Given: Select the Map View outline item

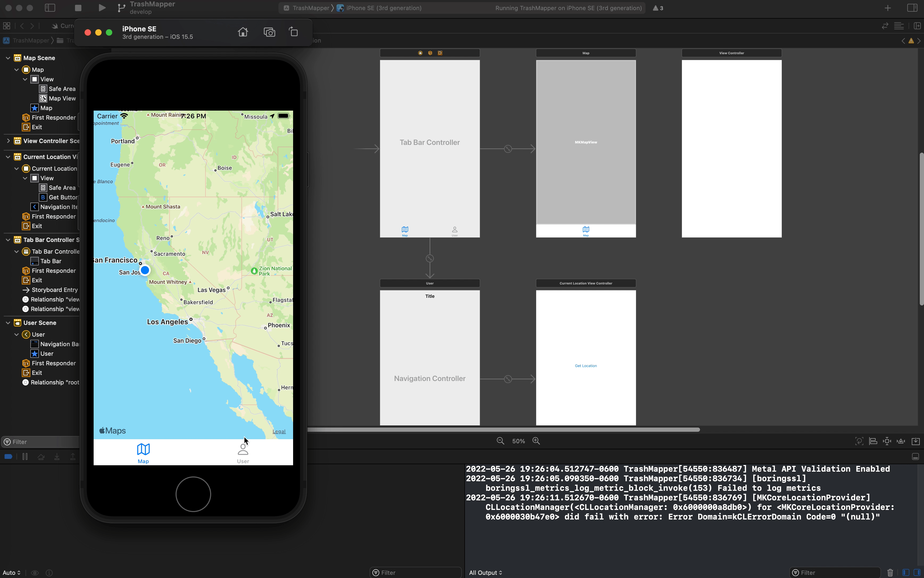Looking at the screenshot, I should (58, 98).
